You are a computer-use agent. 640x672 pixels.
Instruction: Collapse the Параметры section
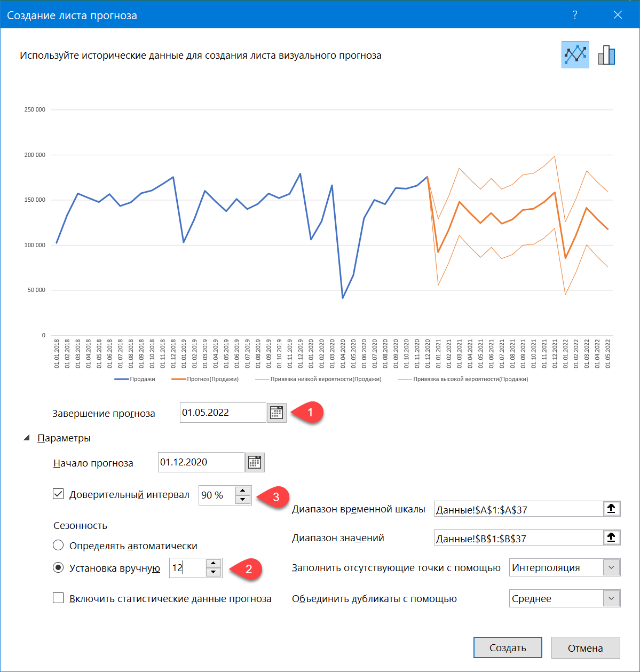pyautogui.click(x=27, y=438)
